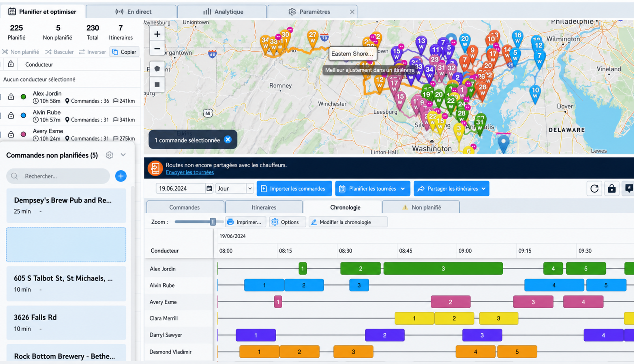Screen dimensions: 634x364
Task: Click Modifier la chronologie
Action: [348, 222]
